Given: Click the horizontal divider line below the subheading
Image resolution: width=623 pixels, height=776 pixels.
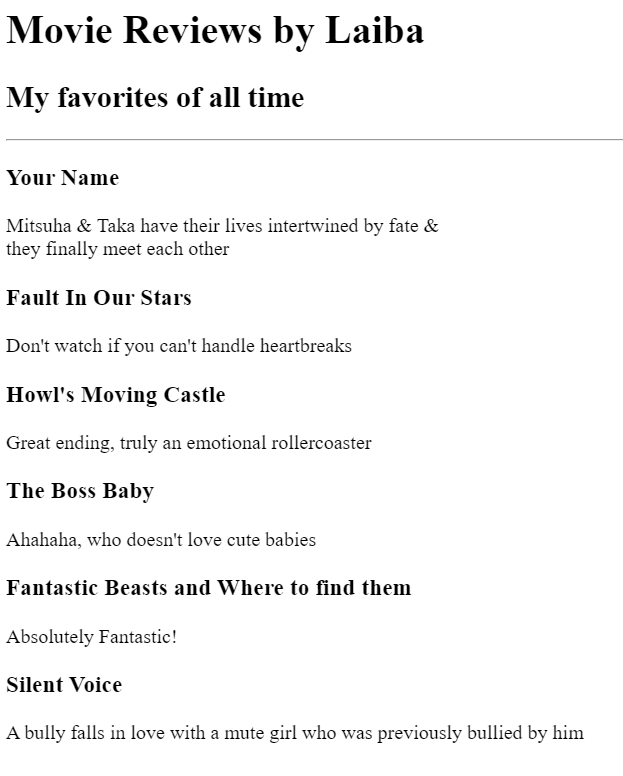Looking at the screenshot, I should [314, 140].
